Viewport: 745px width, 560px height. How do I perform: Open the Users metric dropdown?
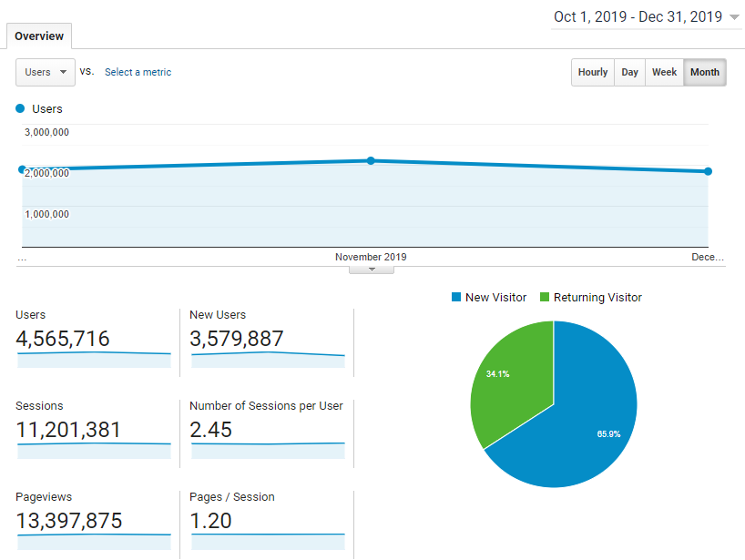point(46,72)
